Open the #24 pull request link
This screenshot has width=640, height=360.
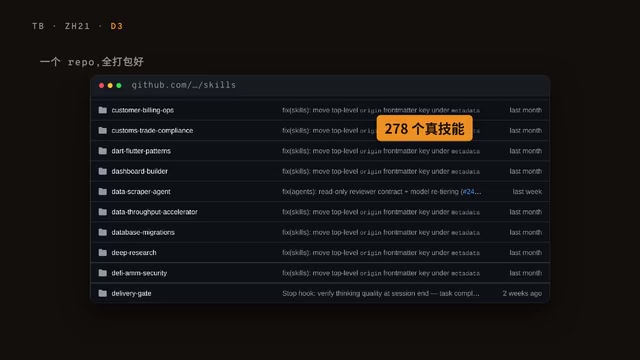[x=469, y=191]
